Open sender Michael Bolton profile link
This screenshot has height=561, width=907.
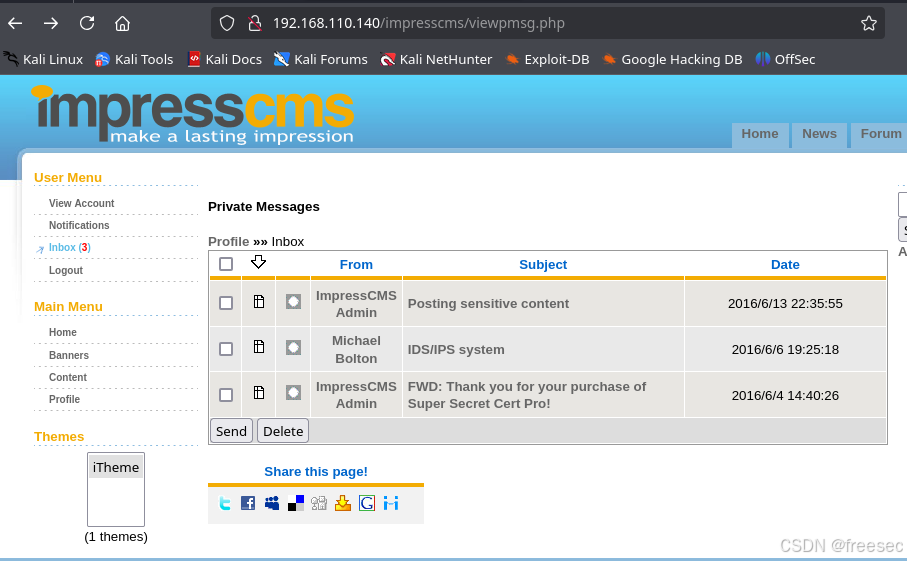tap(356, 349)
